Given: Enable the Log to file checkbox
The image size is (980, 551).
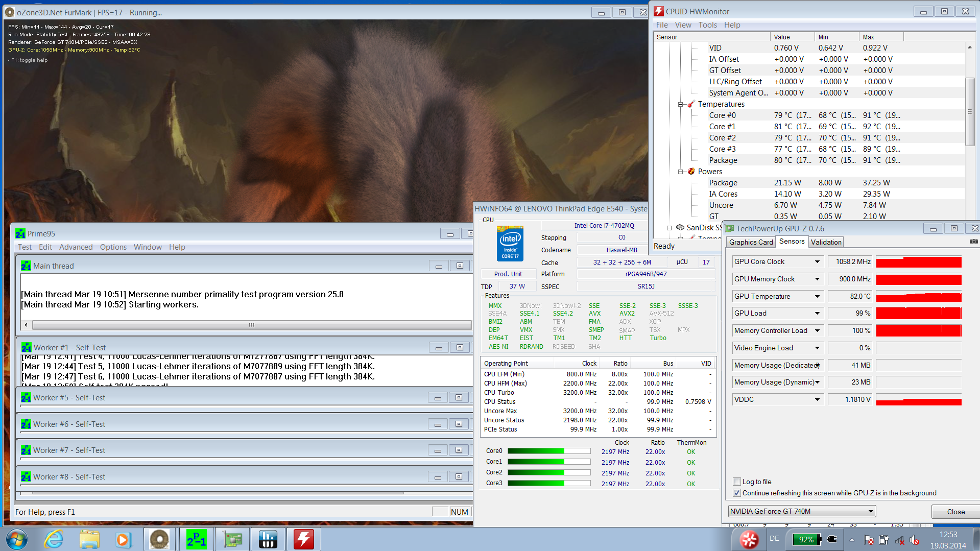Looking at the screenshot, I should (737, 482).
